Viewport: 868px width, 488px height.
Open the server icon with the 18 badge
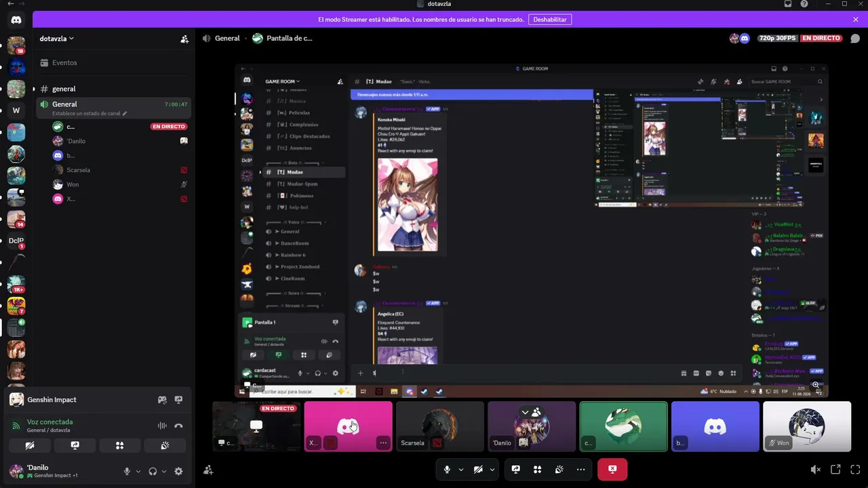tap(16, 46)
